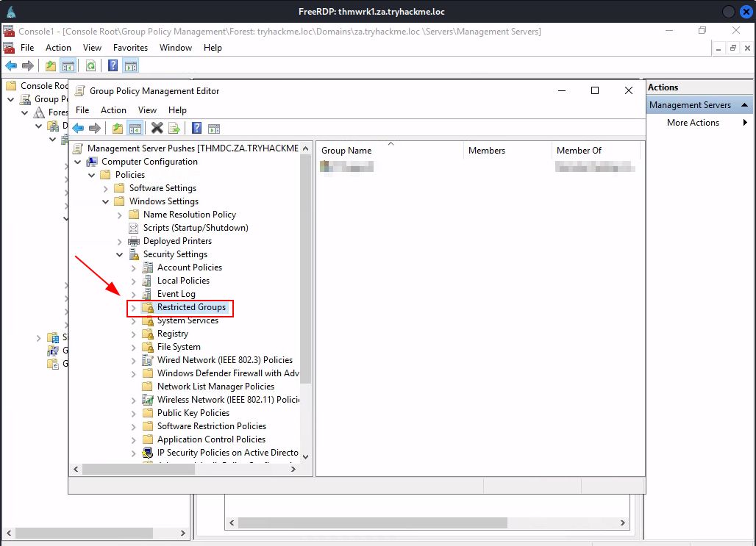The height and width of the screenshot is (546, 756).
Task: Open the View menu in Group Policy Management Editor
Action: coord(147,110)
